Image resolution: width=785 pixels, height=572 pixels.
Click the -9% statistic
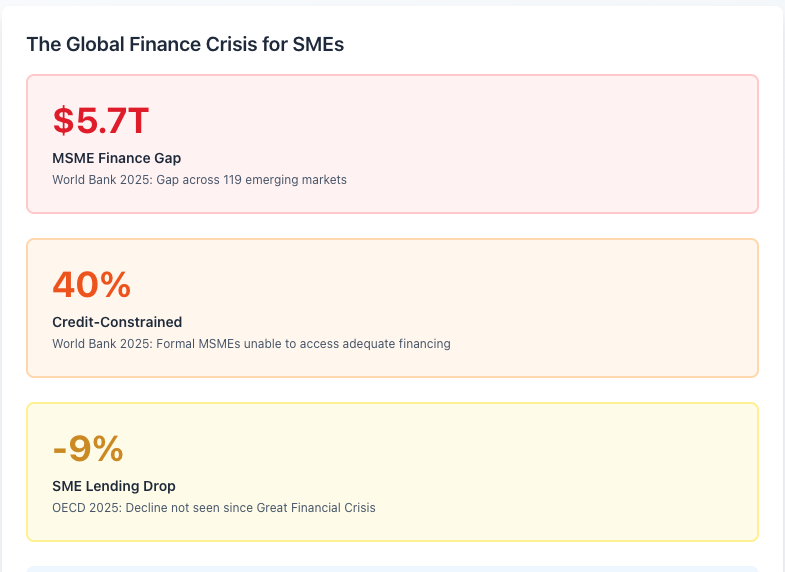click(x=88, y=449)
